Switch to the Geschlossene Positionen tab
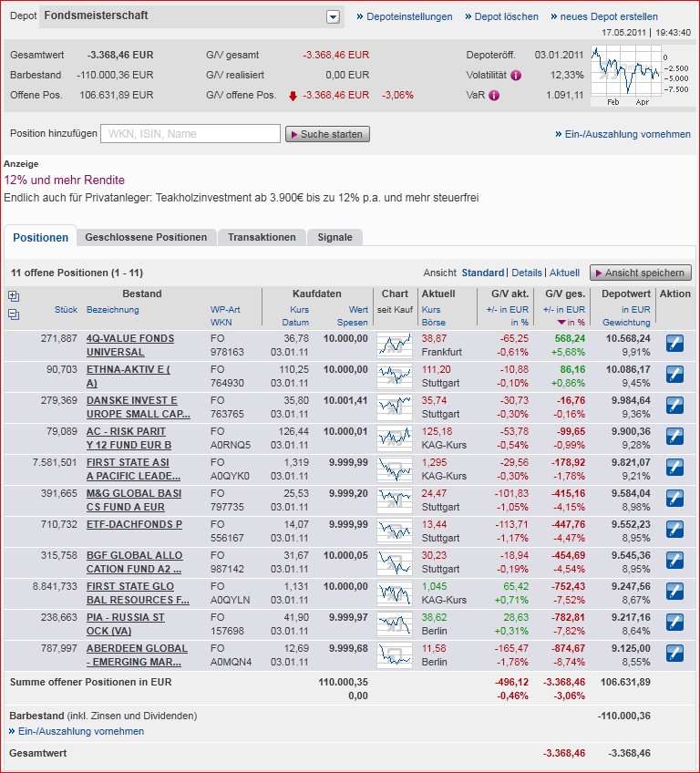 click(146, 237)
